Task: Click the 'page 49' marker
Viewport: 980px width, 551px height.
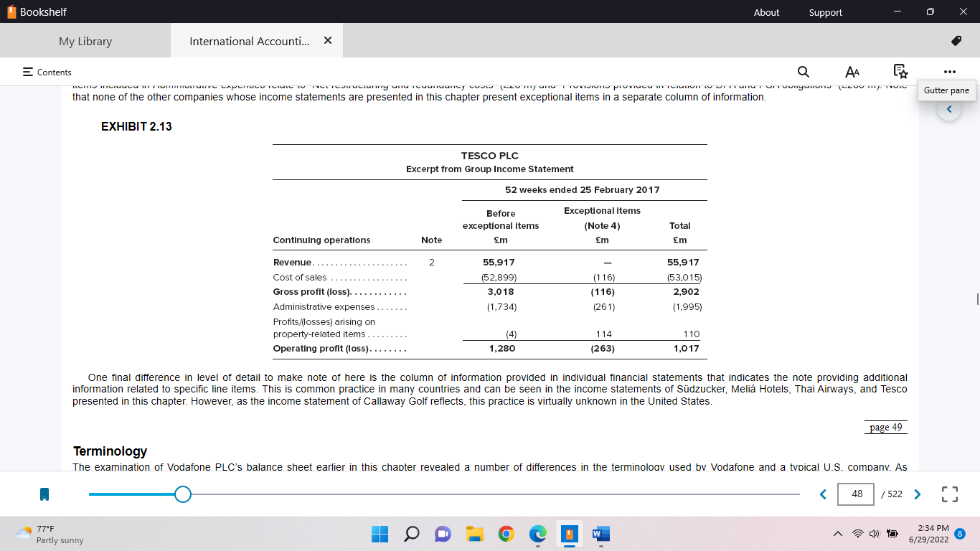Action: click(x=885, y=427)
